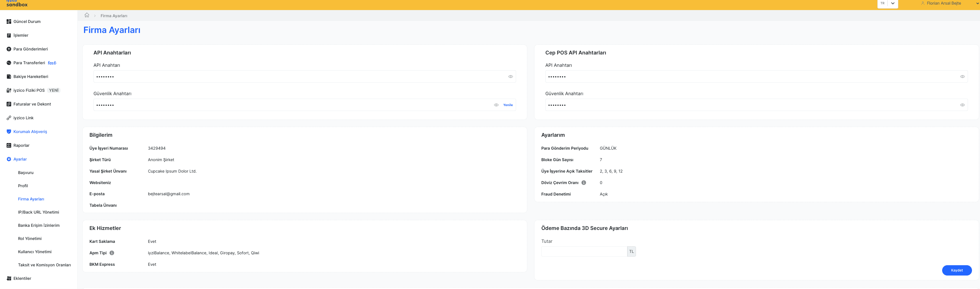Click the Anonim Şirket value

coord(161,160)
